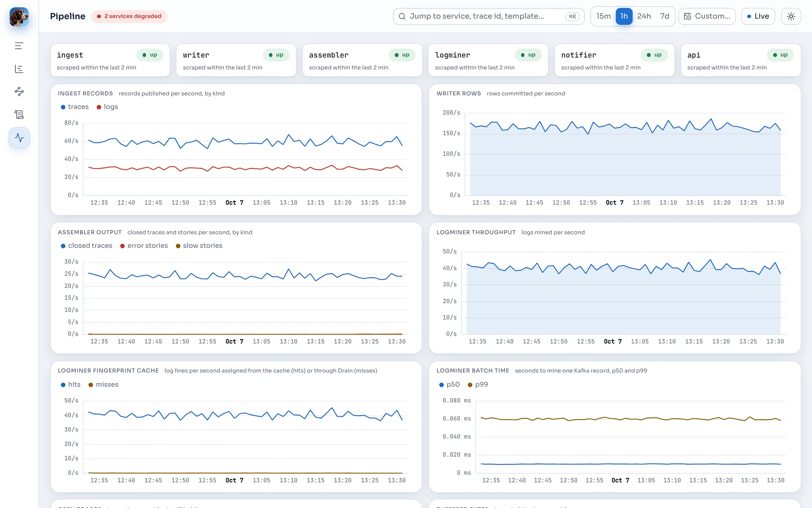
Task: Open the connected-nodes graph sidebar icon
Action: point(19,91)
